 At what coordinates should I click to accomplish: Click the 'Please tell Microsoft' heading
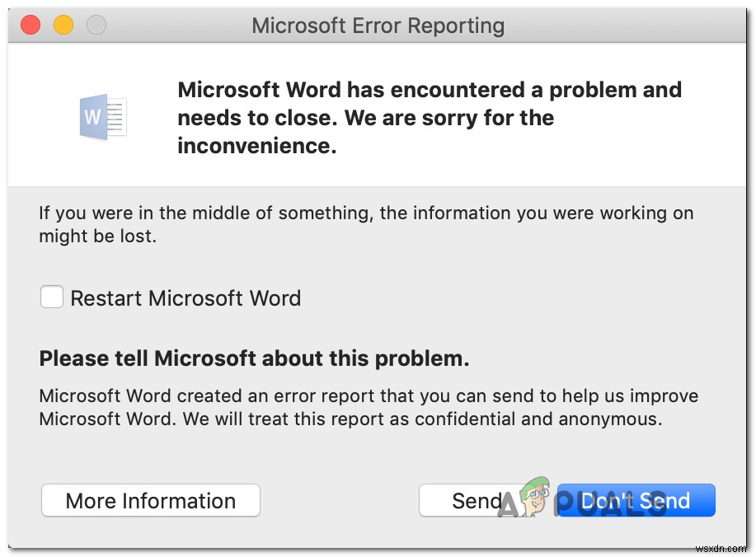[x=252, y=358]
